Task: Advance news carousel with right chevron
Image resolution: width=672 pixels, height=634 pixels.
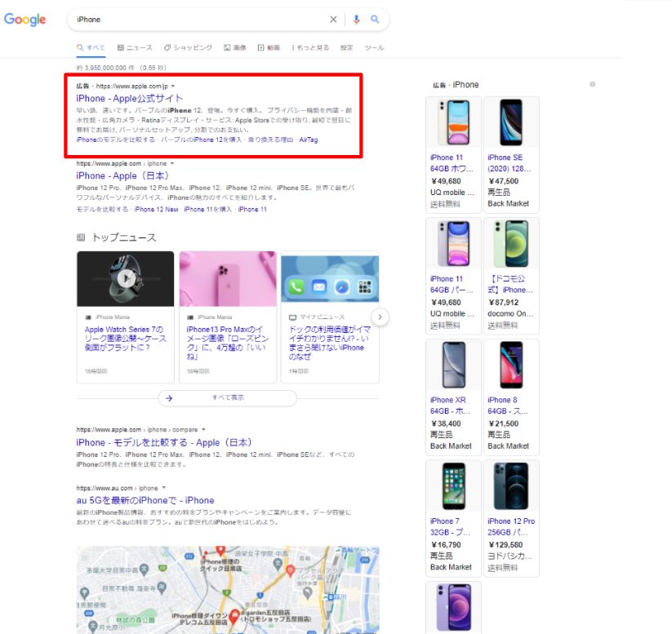Action: 380,317
